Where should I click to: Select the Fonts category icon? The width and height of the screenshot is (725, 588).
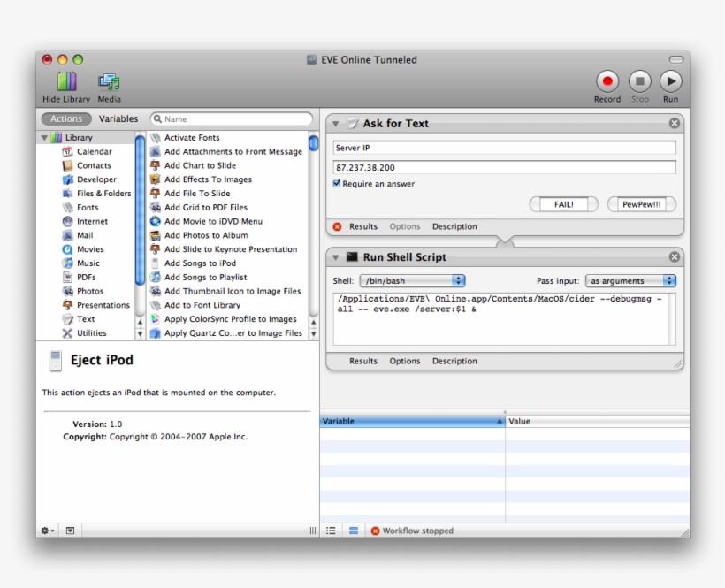(67, 208)
